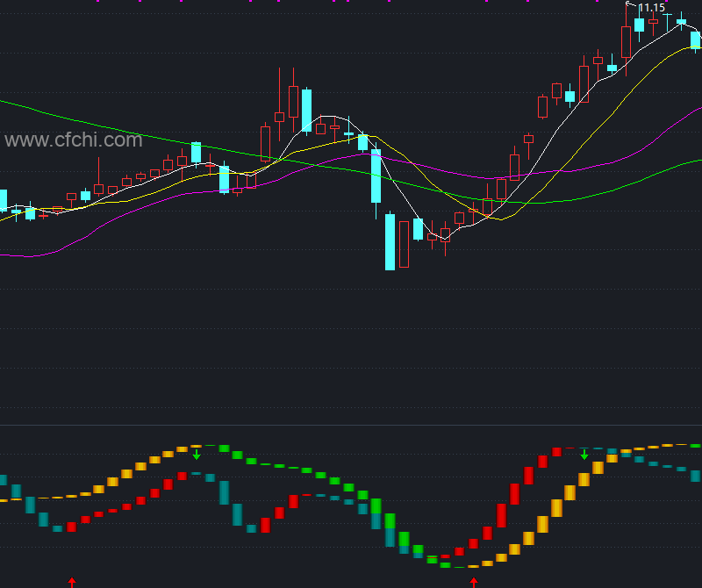Select the hollow red candle beside lowest cyan candle
Screen dimensions: 702x588
[404, 245]
